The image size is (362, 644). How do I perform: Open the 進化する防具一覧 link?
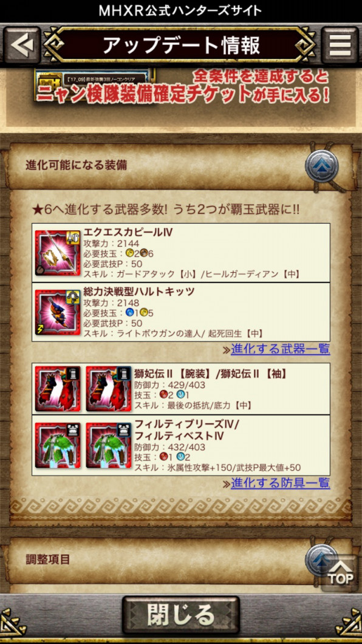tap(281, 483)
